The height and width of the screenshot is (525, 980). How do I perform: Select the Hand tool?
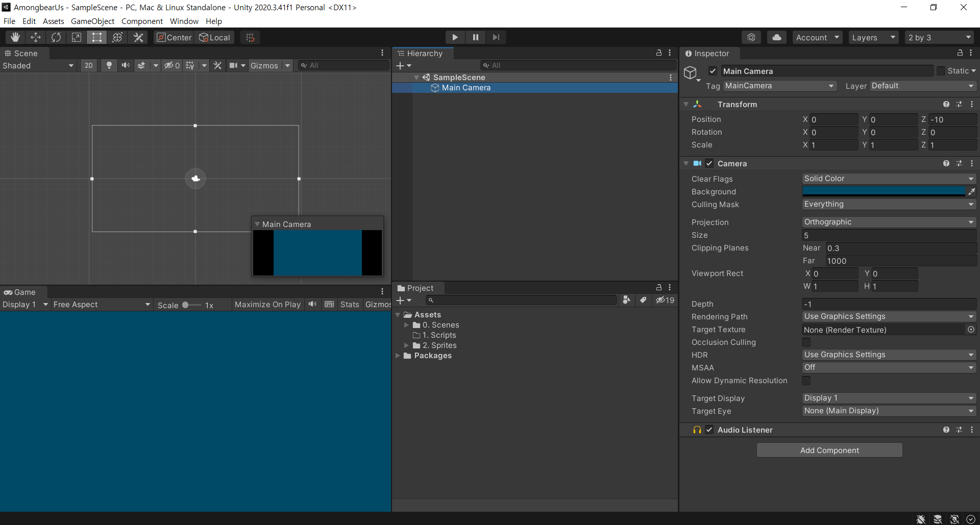[x=15, y=37]
